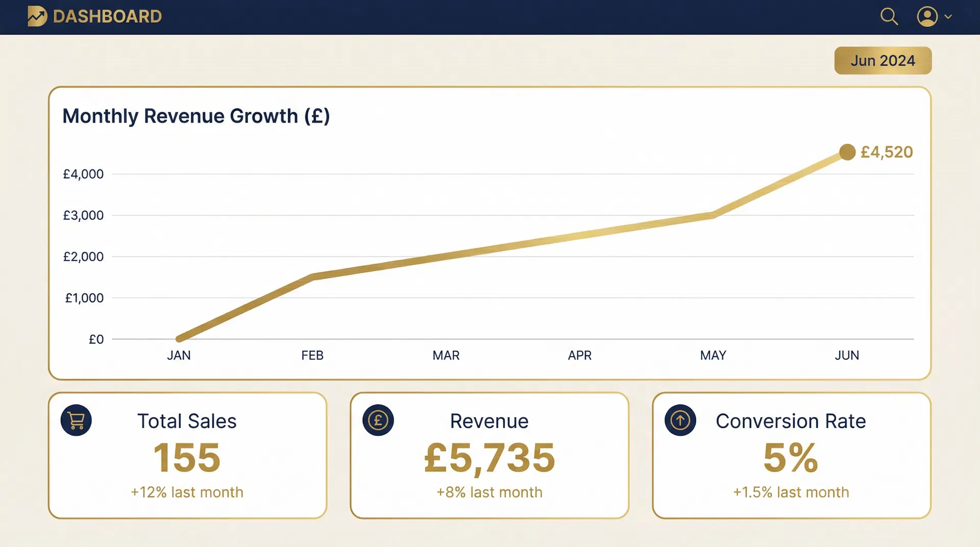Click the dashboard line-graph logo icon
Viewport: 980px width, 547px height.
pos(36,16)
